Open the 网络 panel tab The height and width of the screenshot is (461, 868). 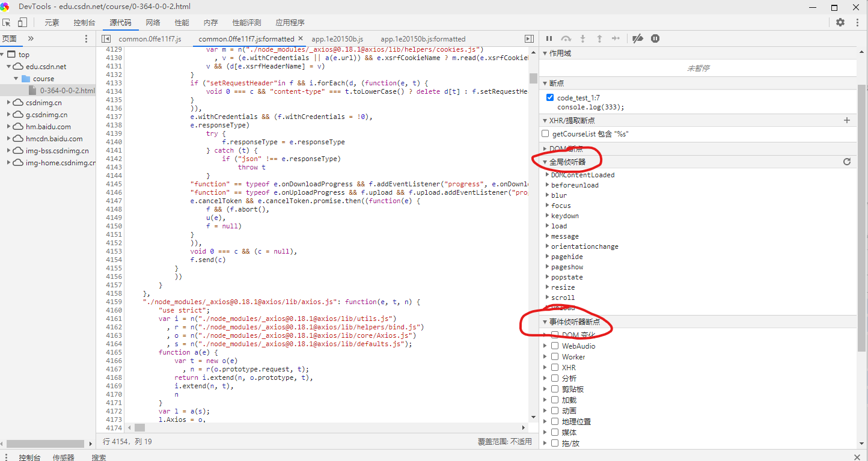click(153, 23)
